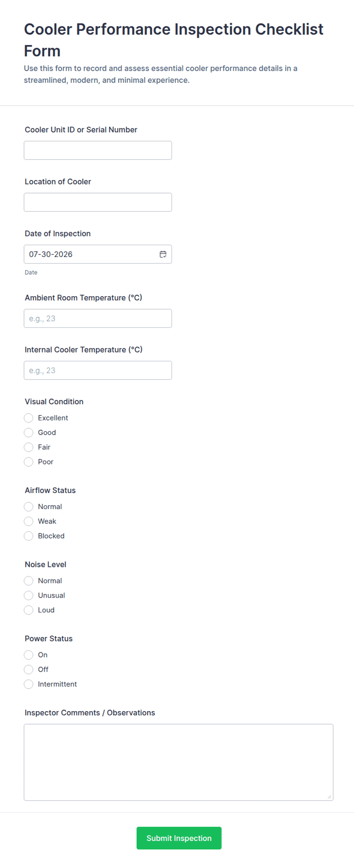Viewport: 354px width, 868px height.
Task: Focus the Location of Cooler field
Action: [x=98, y=202]
